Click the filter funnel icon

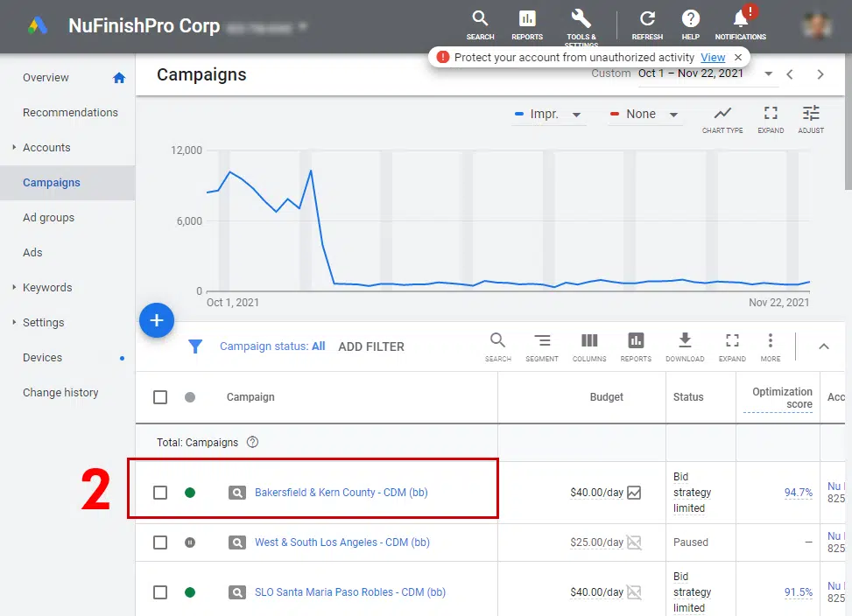point(195,346)
